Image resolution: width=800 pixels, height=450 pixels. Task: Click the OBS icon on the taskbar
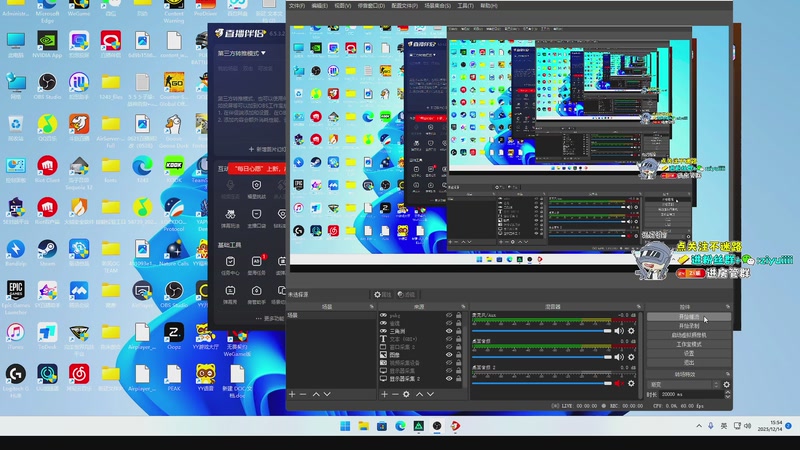437,426
